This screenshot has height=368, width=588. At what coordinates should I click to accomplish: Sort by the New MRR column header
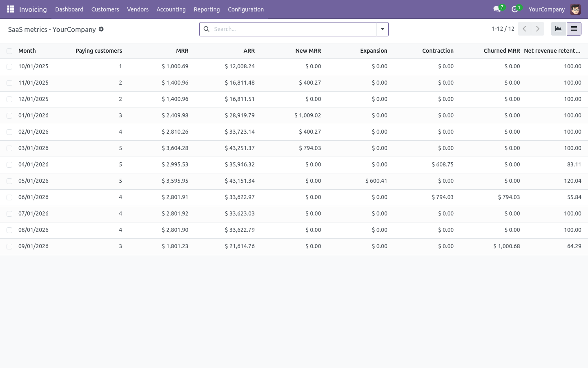point(308,51)
